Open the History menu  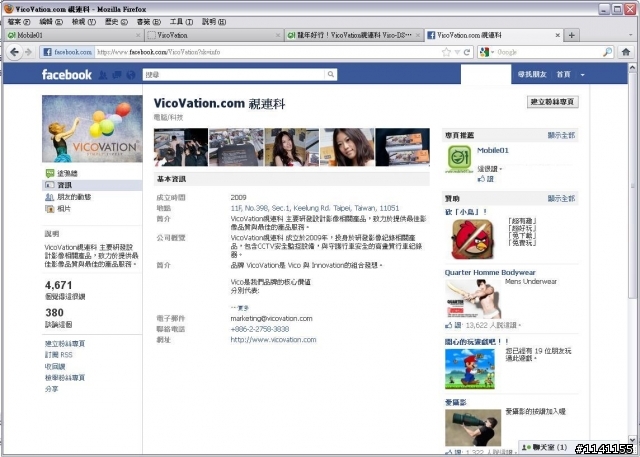pos(116,22)
